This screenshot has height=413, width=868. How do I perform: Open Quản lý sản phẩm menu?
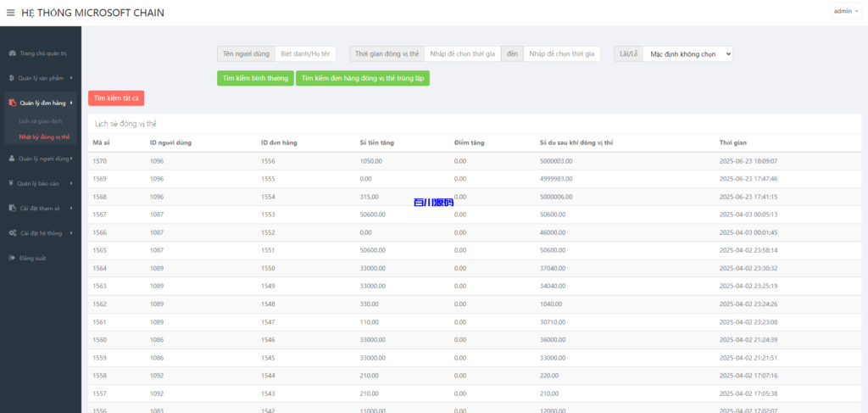(41, 78)
